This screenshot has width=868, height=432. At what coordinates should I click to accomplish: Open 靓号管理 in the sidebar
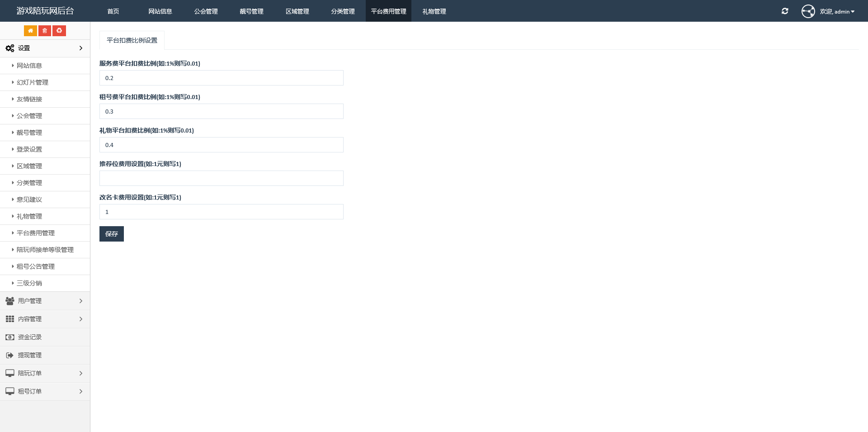pos(45,133)
